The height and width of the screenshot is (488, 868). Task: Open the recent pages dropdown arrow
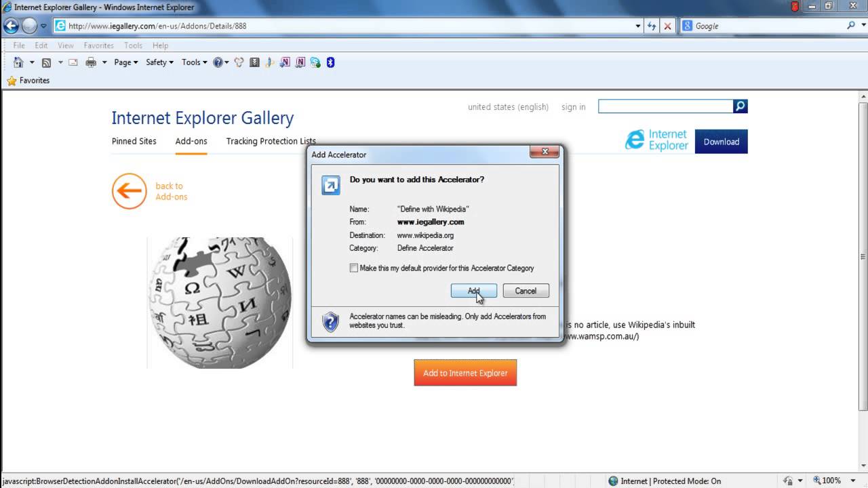click(43, 26)
